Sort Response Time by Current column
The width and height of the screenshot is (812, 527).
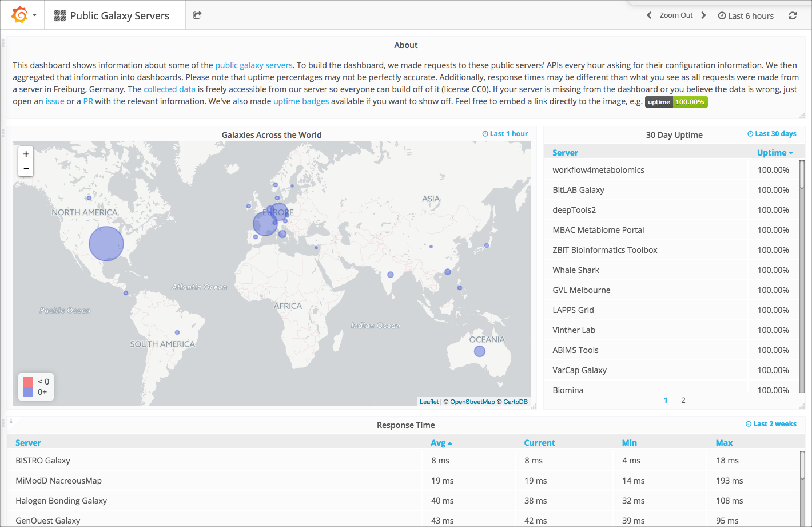(539, 443)
